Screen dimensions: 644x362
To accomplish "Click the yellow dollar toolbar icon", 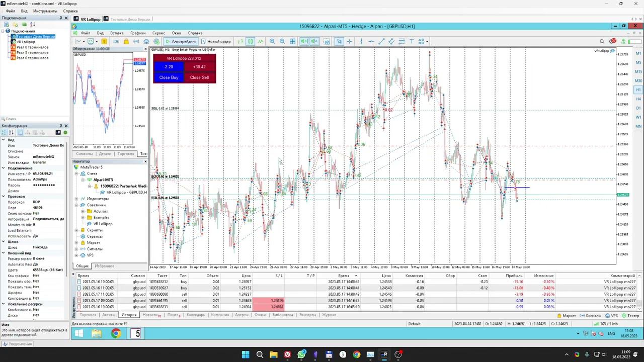I will pyautogui.click(x=104, y=41).
